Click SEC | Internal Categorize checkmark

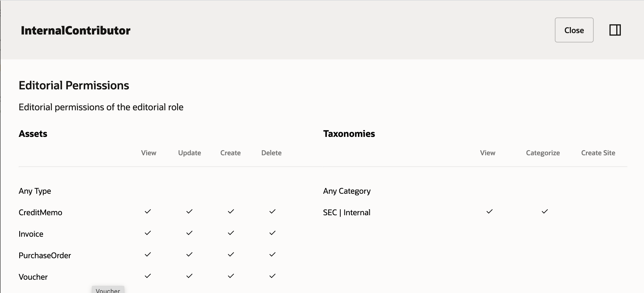545,212
